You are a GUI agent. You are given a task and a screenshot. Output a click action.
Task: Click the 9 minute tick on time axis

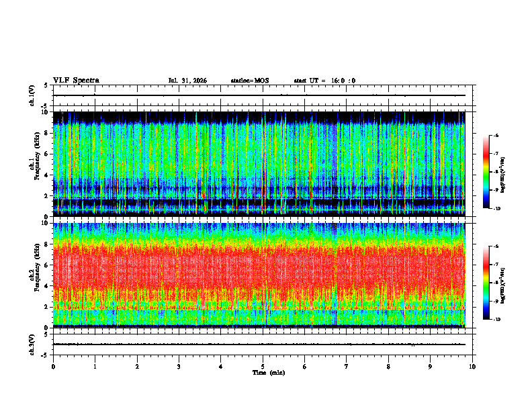[430, 367]
